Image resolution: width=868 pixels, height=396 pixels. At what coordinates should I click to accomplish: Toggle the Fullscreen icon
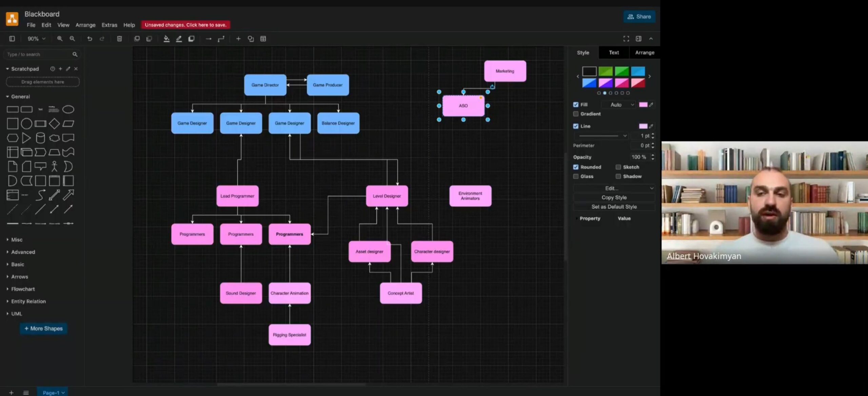[x=626, y=39]
